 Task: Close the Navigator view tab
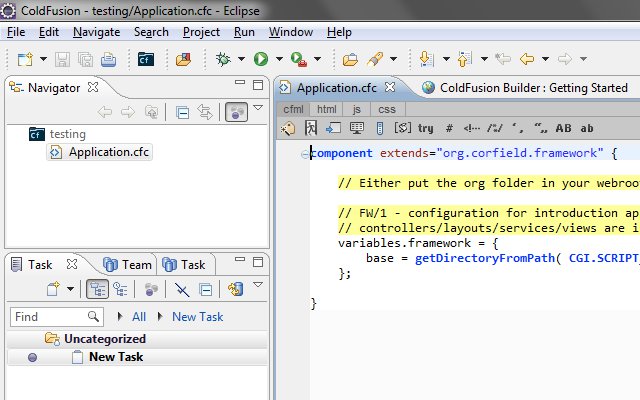point(93,87)
